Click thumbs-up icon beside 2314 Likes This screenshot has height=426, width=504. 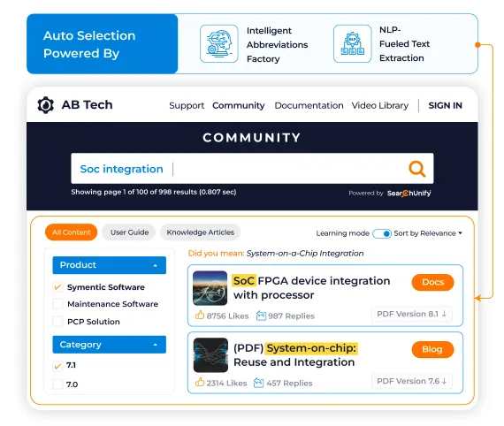(x=200, y=382)
